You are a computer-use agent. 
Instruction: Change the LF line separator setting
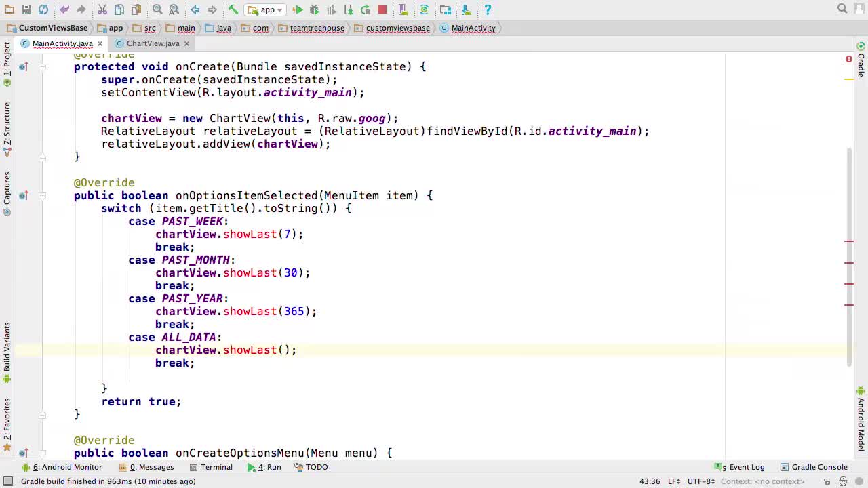674,481
